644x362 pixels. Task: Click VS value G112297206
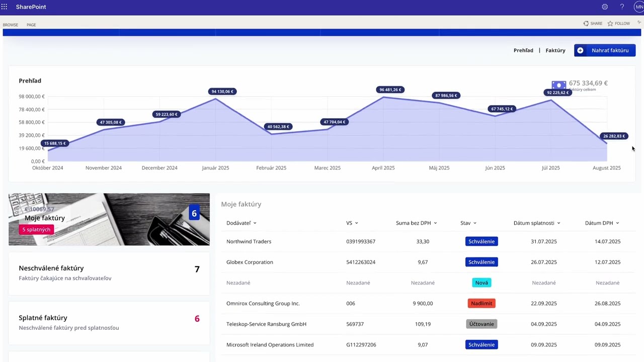pyautogui.click(x=361, y=344)
